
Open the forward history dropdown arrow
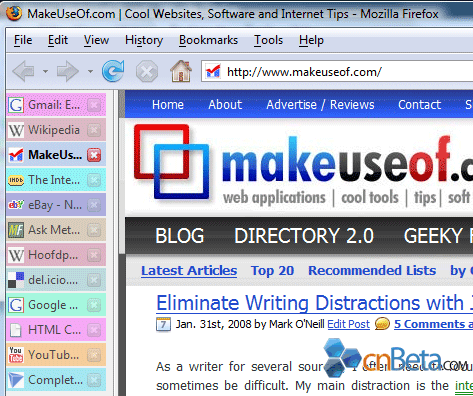pos(90,71)
